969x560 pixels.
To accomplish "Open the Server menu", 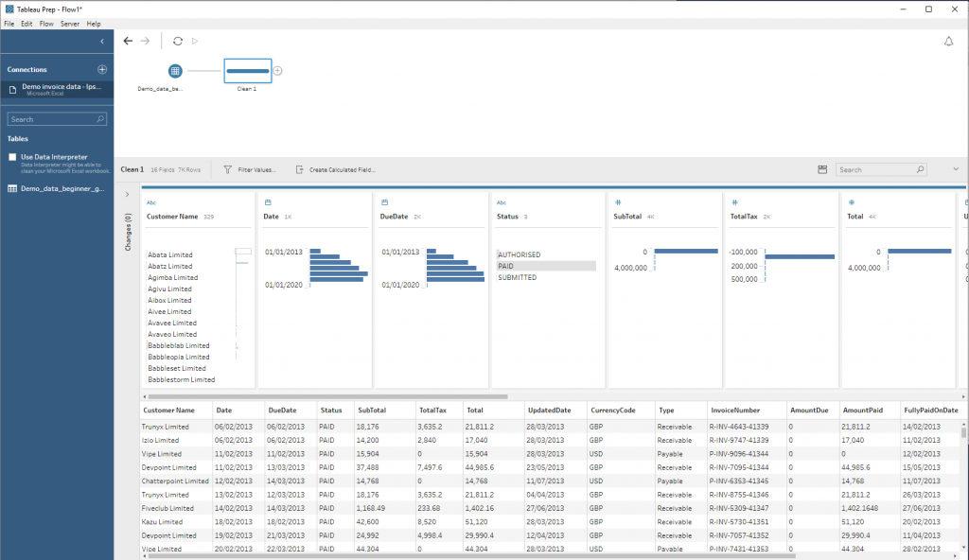I will pyautogui.click(x=70, y=24).
